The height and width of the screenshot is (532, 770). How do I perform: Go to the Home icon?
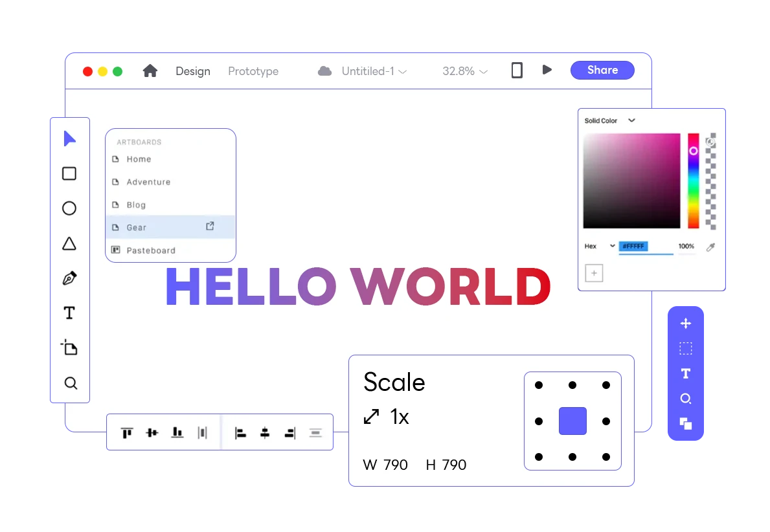150,71
